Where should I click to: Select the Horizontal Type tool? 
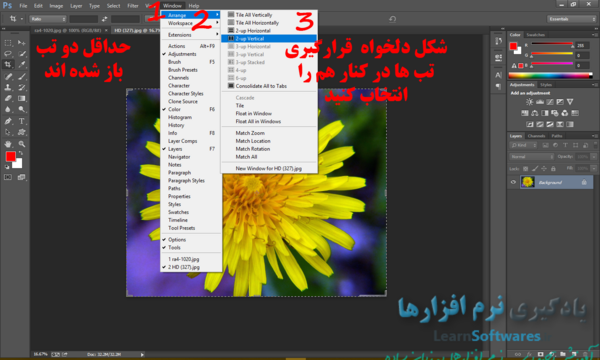[22, 121]
